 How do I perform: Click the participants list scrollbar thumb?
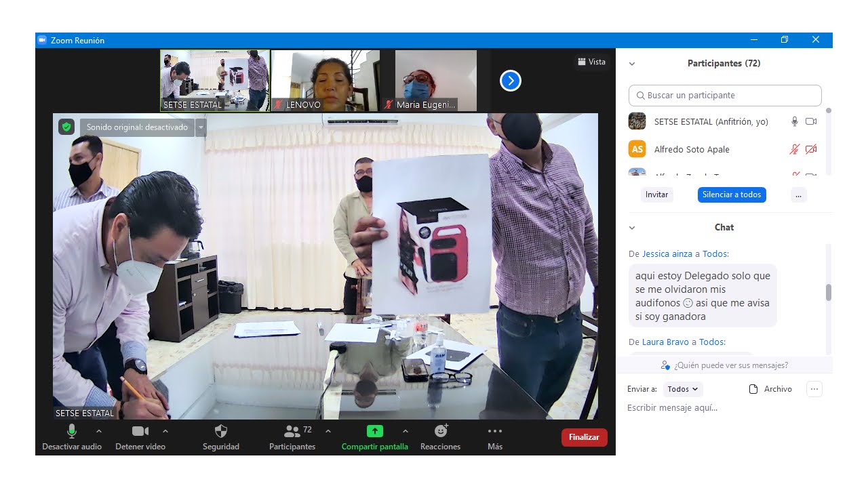tap(828, 110)
